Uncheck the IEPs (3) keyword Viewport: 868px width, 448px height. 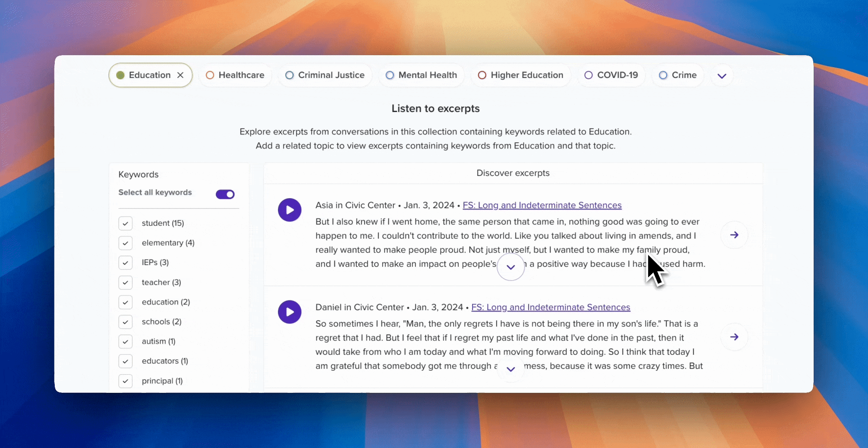125,263
